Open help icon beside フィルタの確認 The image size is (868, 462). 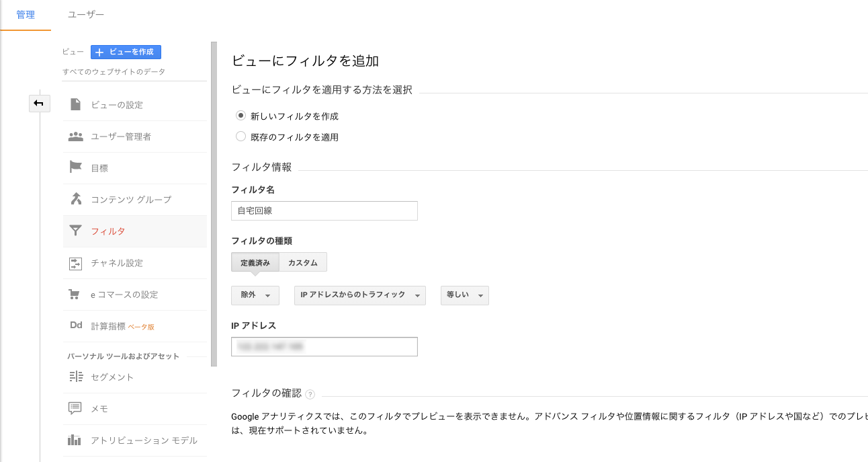tap(310, 395)
